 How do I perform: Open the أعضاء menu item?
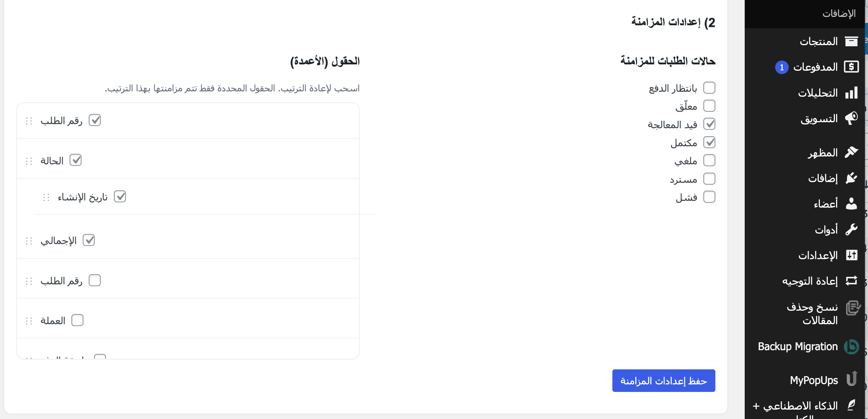pos(826,204)
